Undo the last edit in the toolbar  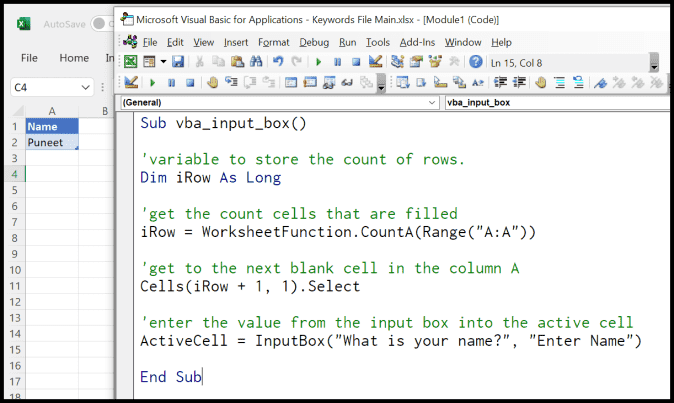[x=278, y=62]
